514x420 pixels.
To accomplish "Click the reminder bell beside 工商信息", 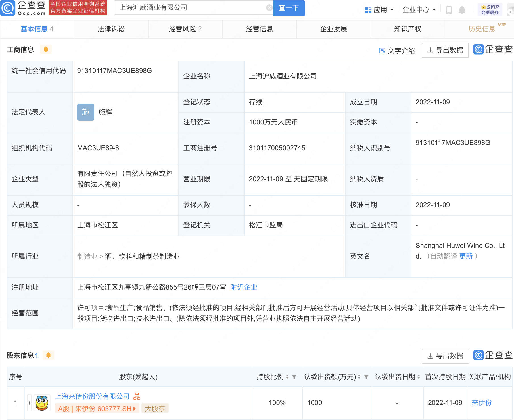I will (46, 49).
